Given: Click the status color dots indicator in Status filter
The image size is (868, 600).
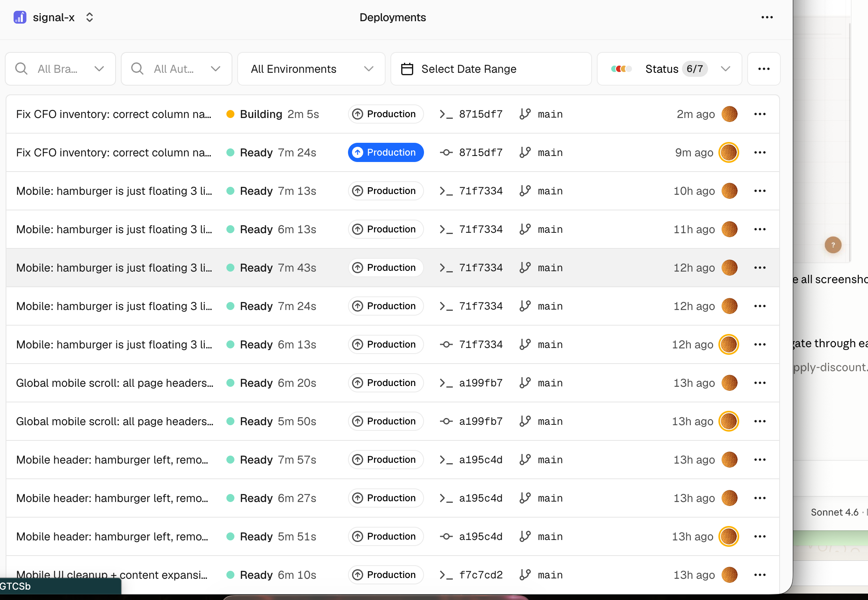Looking at the screenshot, I should coord(621,69).
